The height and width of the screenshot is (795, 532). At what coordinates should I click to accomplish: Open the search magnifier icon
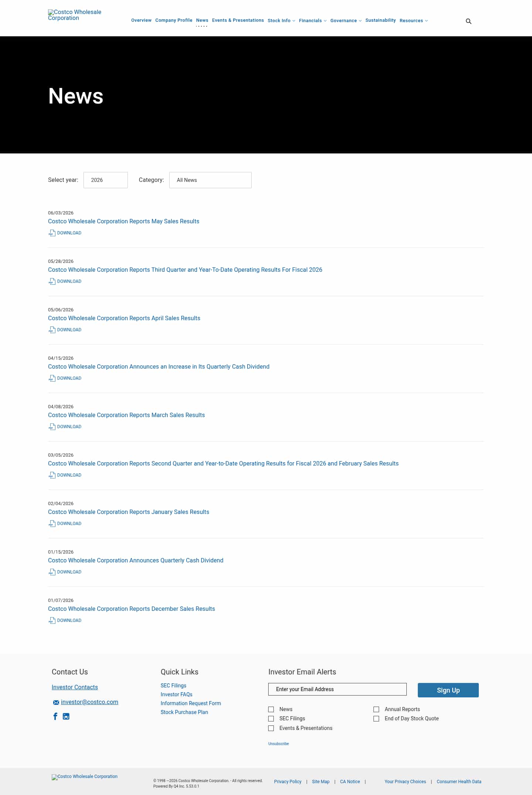(468, 21)
